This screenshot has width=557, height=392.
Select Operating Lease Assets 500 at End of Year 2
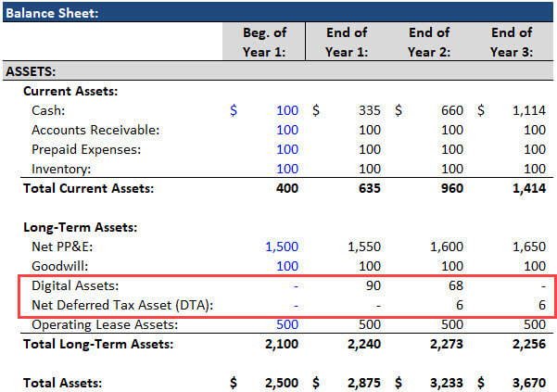point(452,324)
